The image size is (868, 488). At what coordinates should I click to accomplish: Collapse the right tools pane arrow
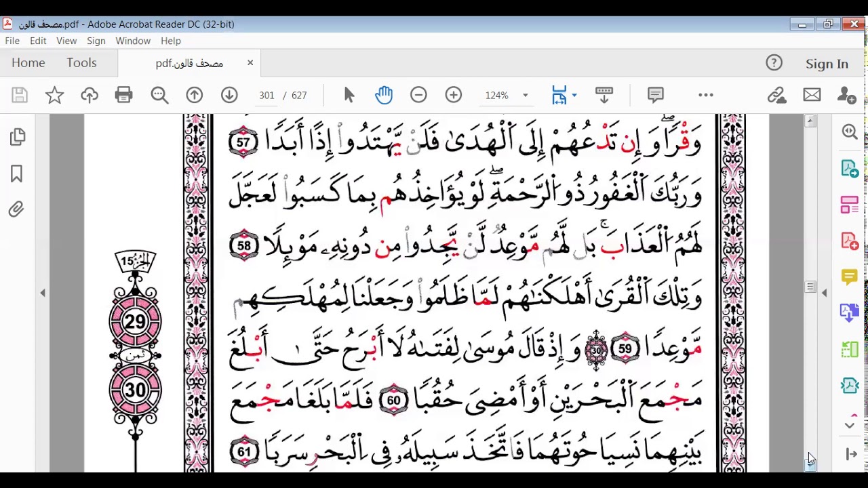(852, 454)
